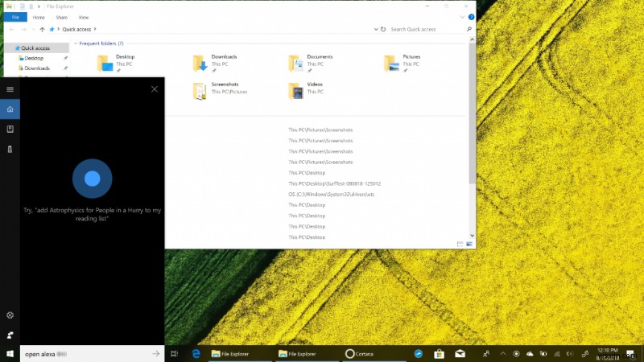Open Cortana feedback icon
The height and width of the screenshot is (362, 644).
tap(10, 335)
